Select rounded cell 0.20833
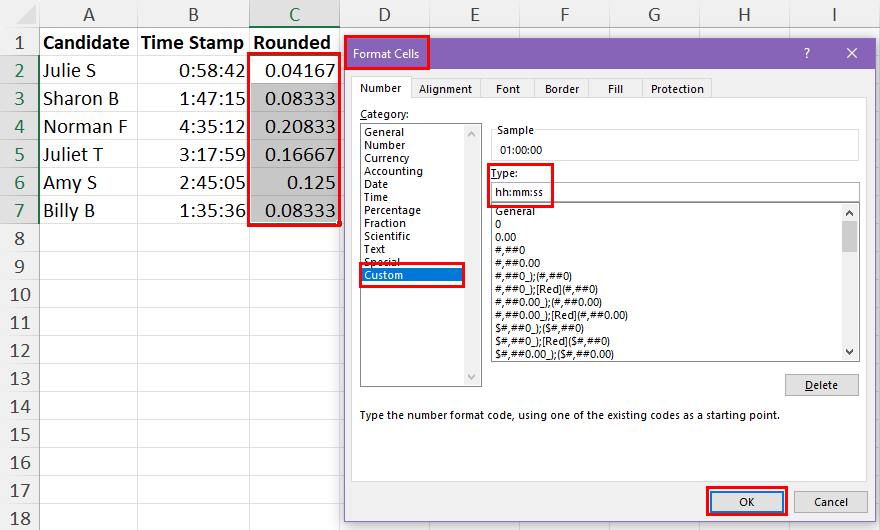 294,126
